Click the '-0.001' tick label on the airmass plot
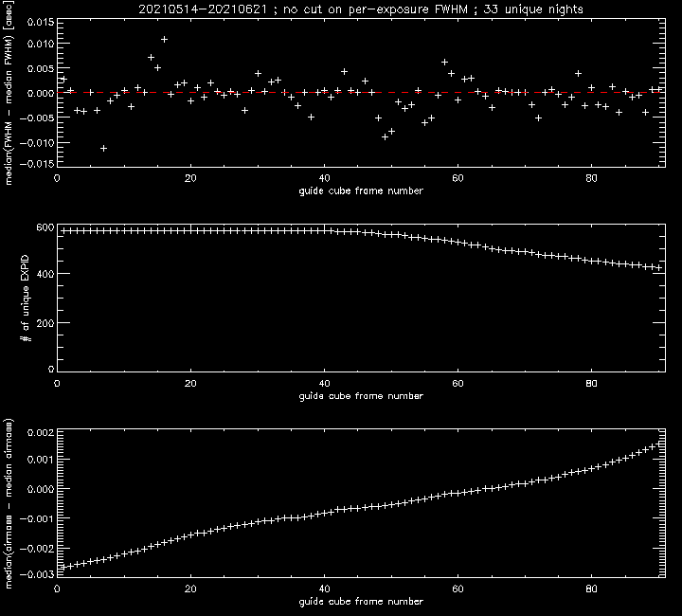 (37, 518)
